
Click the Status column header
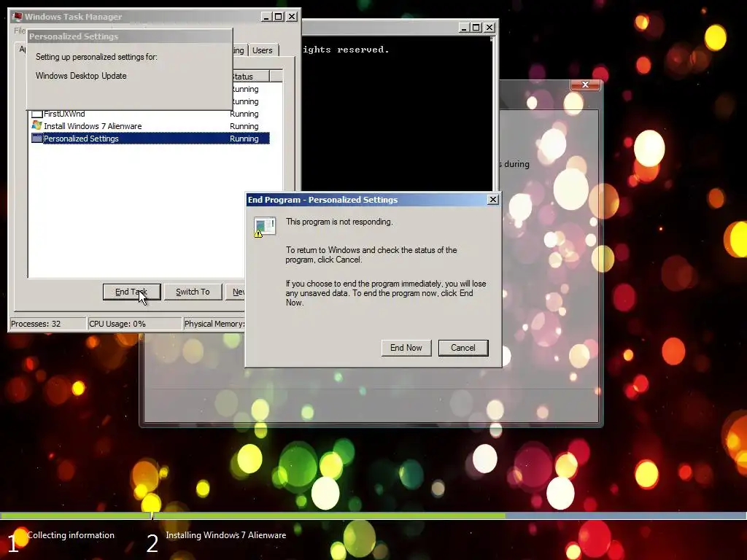pos(250,76)
